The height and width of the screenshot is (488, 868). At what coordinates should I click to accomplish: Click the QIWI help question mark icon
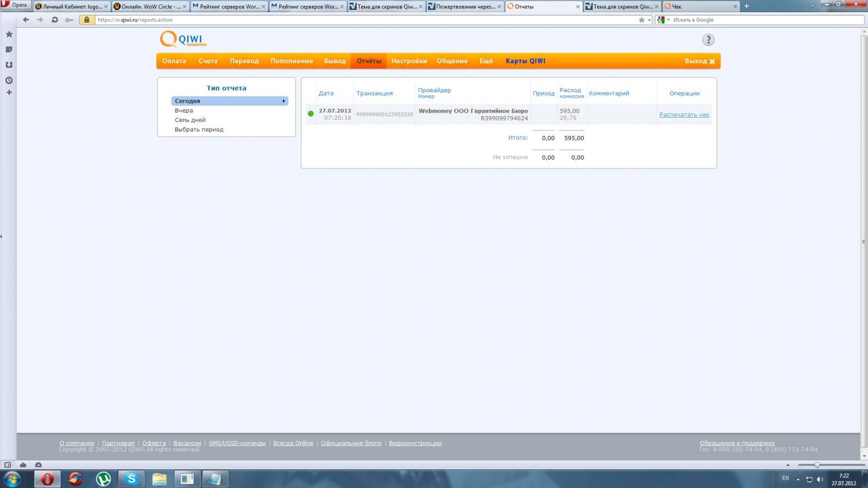pyautogui.click(x=708, y=40)
